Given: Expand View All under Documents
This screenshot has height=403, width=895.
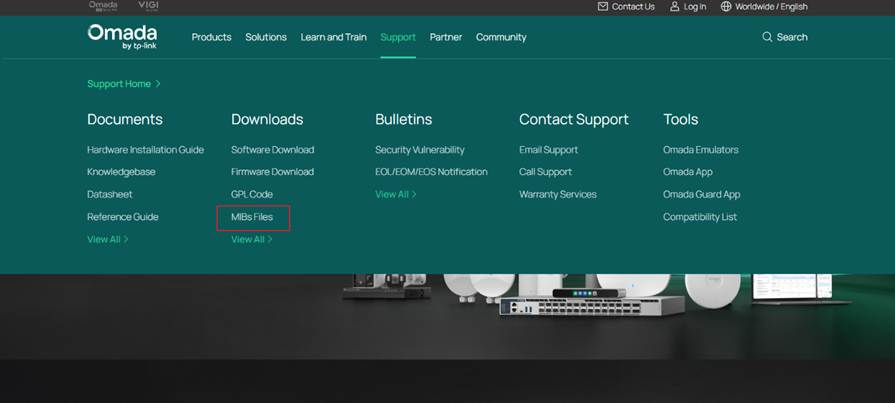Looking at the screenshot, I should coord(125,240).
